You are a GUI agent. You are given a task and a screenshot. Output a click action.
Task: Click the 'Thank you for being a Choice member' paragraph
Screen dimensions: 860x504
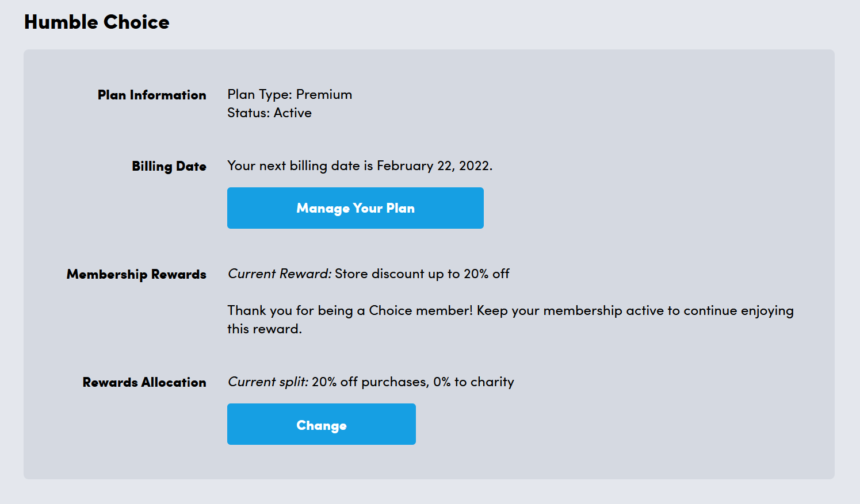pos(510,320)
